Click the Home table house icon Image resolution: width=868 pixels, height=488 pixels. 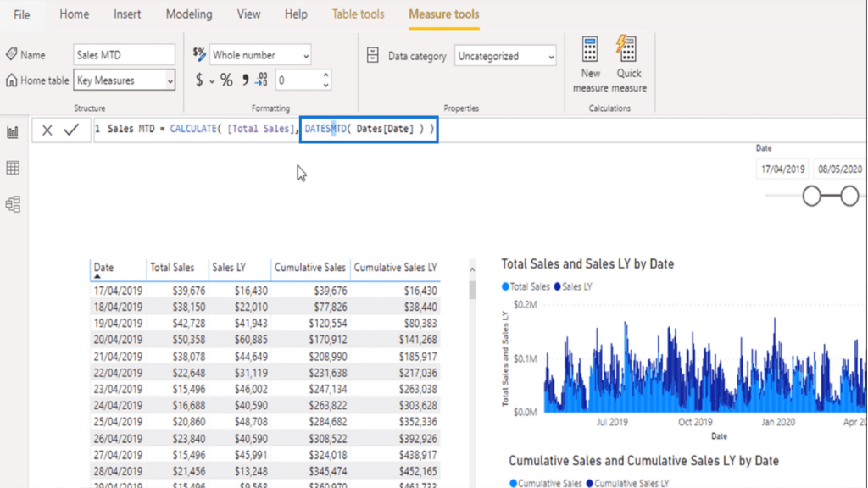point(12,80)
